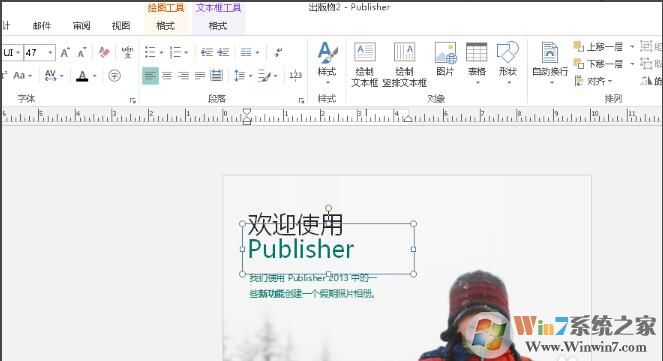663x361 pixels.
Task: Click the text '我们使用 Publisher 2013 中的一'
Action: pyautogui.click(x=312, y=278)
